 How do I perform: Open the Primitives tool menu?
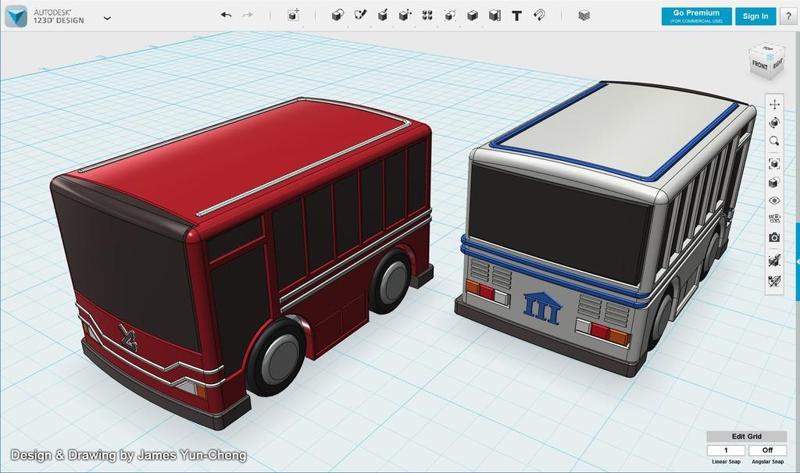pyautogui.click(x=337, y=15)
